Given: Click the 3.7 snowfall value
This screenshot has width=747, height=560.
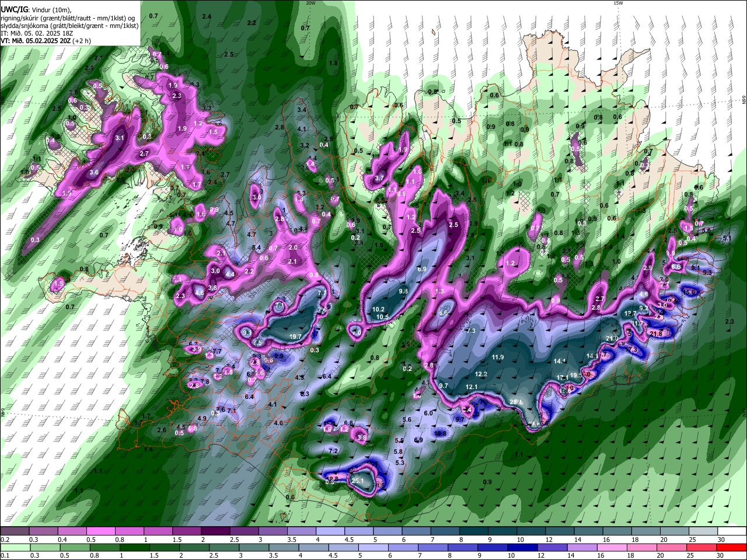Looking at the screenshot, I should tap(379, 178).
